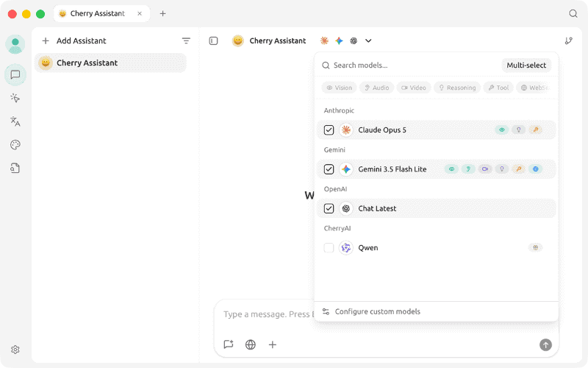
Task: Toggle the Reasoning filter chip
Action: pyautogui.click(x=457, y=88)
